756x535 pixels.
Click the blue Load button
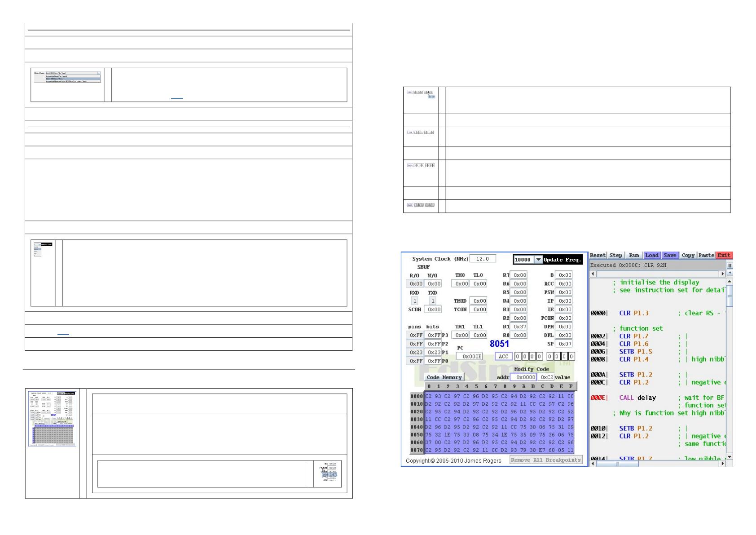(x=652, y=255)
